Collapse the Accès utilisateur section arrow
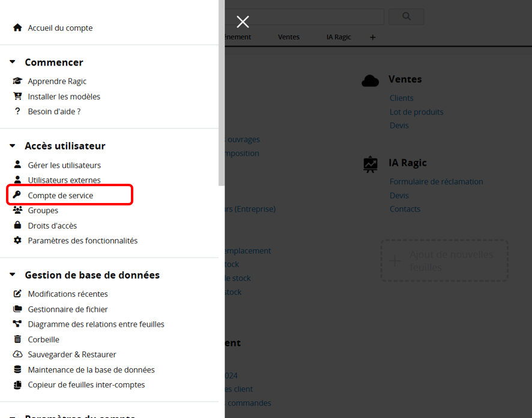The width and height of the screenshot is (532, 418). coord(13,145)
